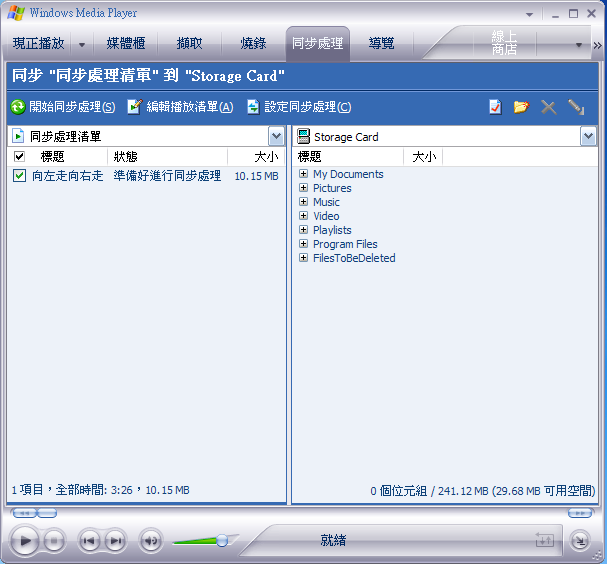607x564 pixels.
Task: Switch to the 現正播放 tab
Action: [x=38, y=43]
